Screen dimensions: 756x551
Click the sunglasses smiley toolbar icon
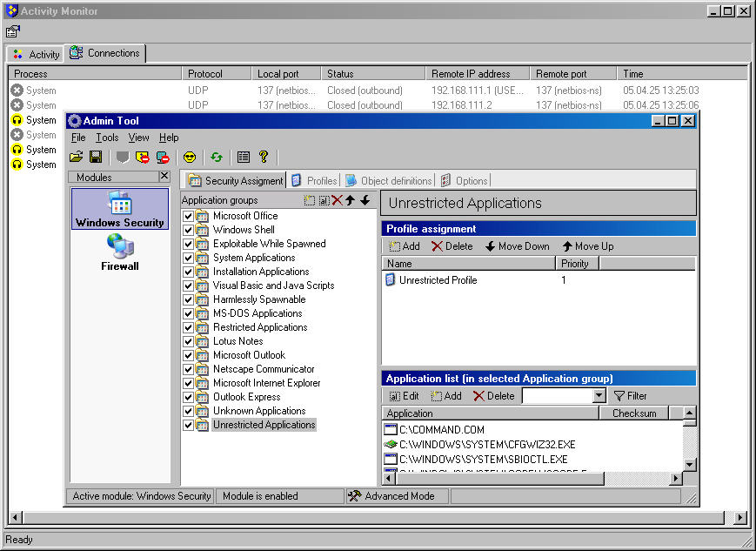coord(189,158)
